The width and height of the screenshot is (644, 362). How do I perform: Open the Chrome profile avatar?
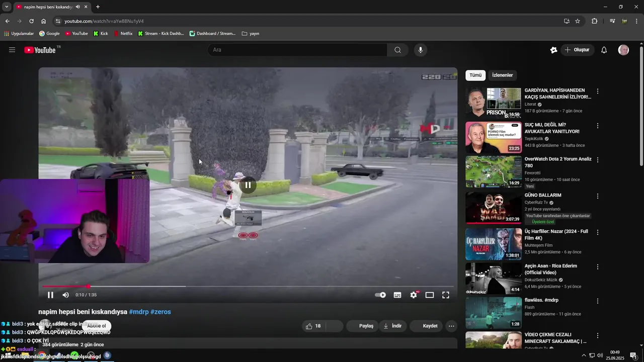pyautogui.click(x=624, y=21)
